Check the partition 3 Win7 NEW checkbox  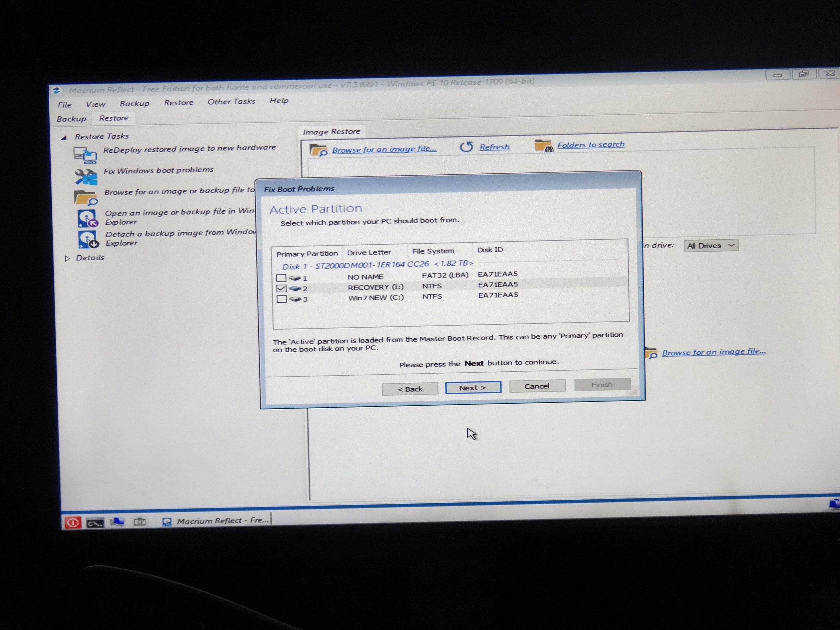282,299
